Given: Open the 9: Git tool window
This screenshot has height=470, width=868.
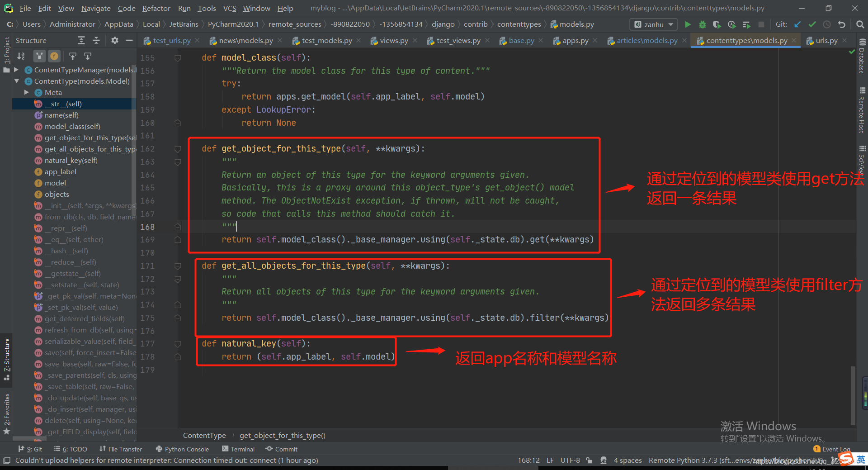Looking at the screenshot, I should 30,449.
